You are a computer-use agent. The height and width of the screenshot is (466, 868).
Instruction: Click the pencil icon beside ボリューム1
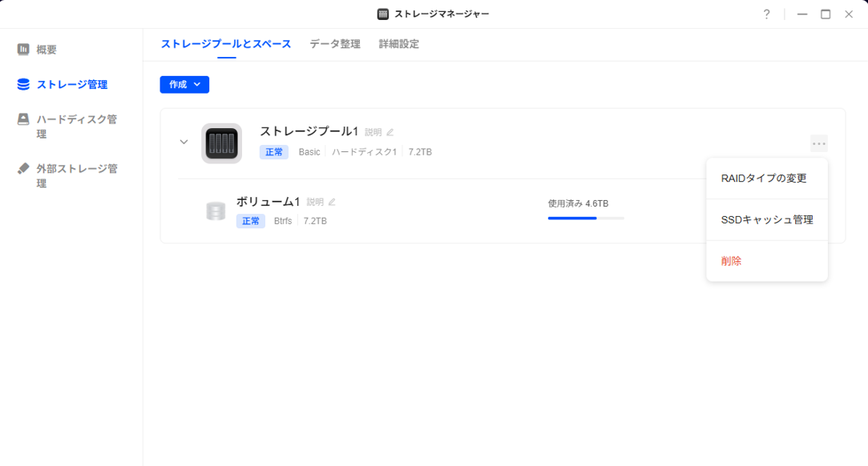tap(332, 202)
